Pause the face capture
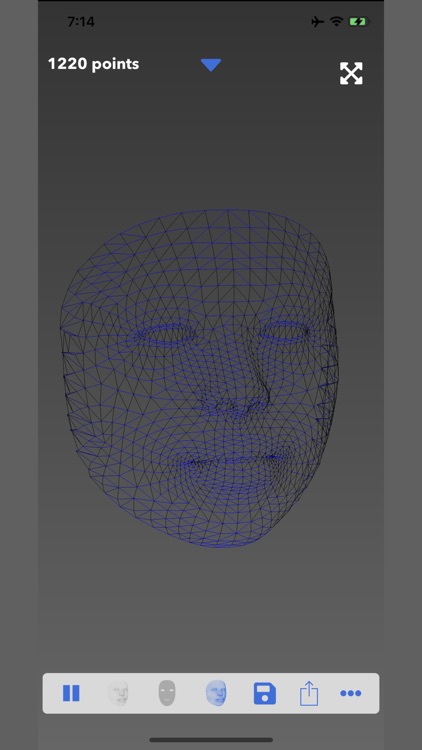Viewport: 422px width, 750px height. coord(71,693)
